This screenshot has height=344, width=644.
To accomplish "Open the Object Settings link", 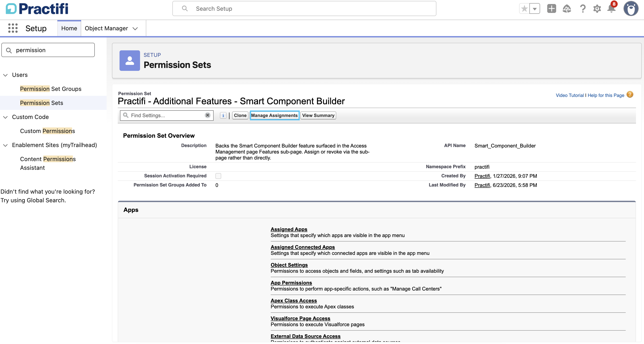I will [289, 265].
